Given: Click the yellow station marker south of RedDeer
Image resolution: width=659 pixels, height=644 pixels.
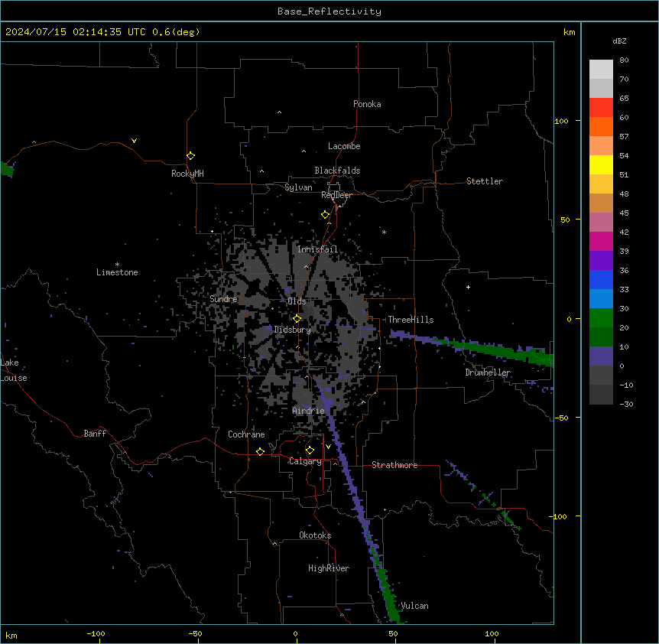Looking at the screenshot, I should click(x=325, y=215).
